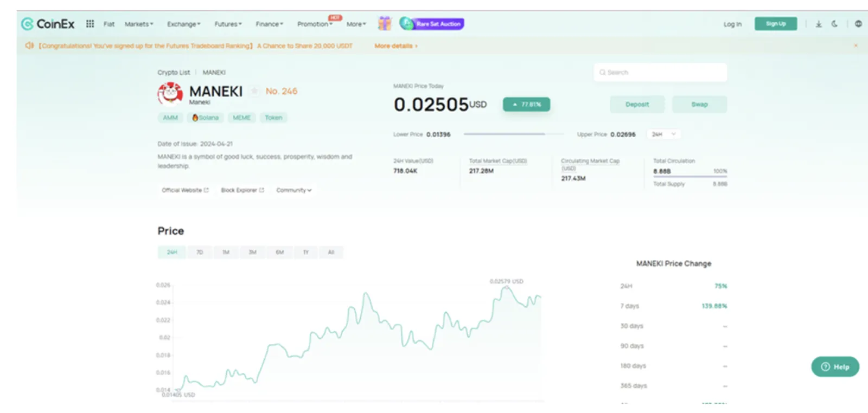868x413 pixels.
Task: Open the apps grid menu icon
Action: point(90,24)
